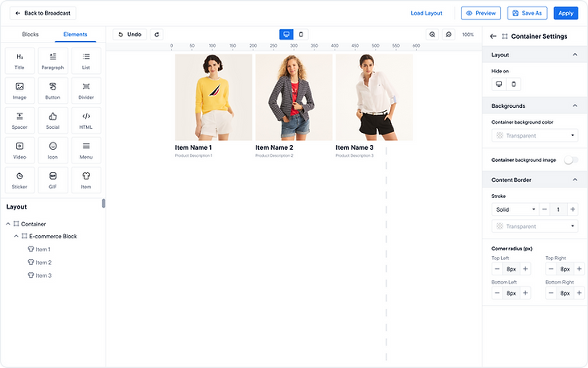Select yellow sweater product image
The width and height of the screenshot is (588, 368).
coord(213,97)
